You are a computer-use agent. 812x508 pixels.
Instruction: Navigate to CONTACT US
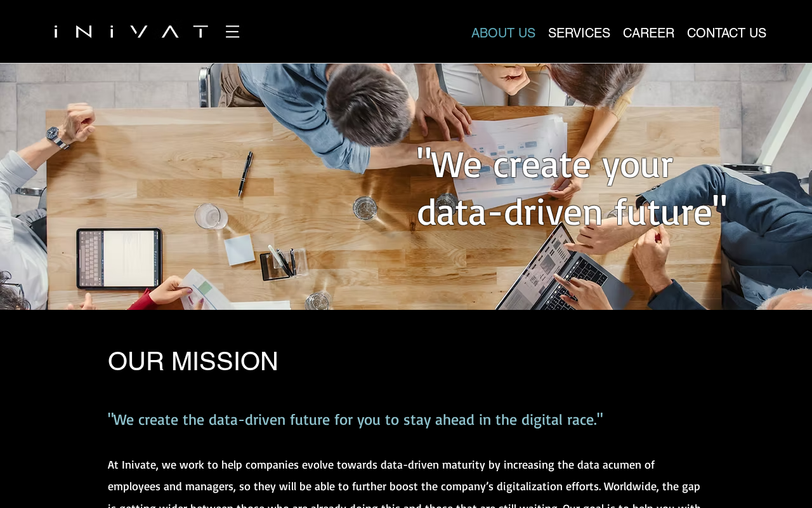(726, 33)
